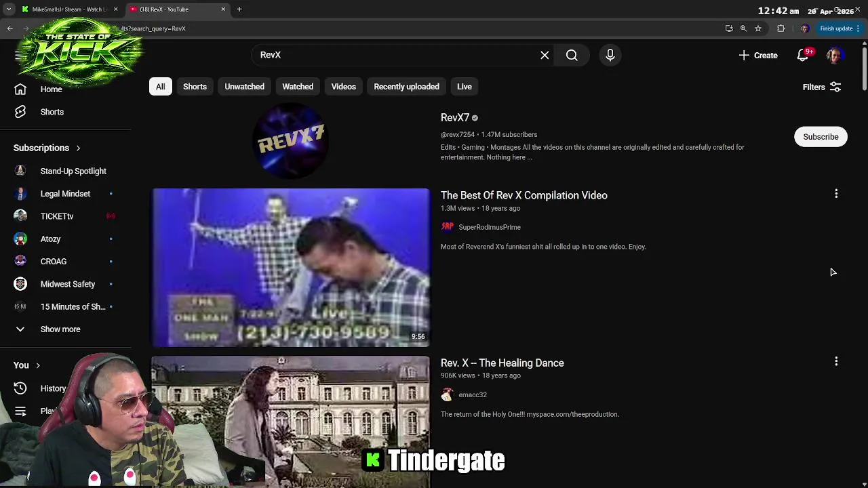Viewport: 868px width, 488px height.
Task: Open a new browser tab
Action: point(239,9)
